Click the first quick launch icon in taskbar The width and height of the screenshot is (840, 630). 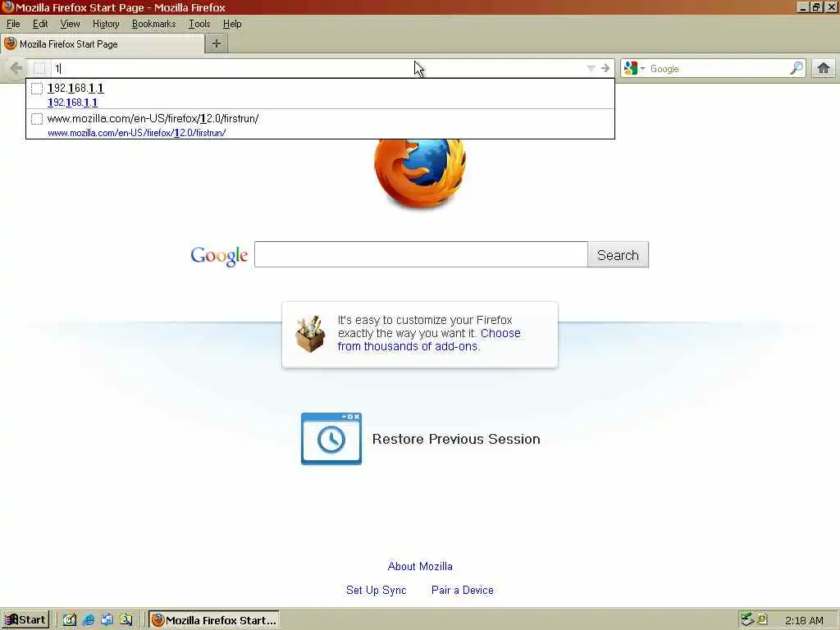(70, 620)
